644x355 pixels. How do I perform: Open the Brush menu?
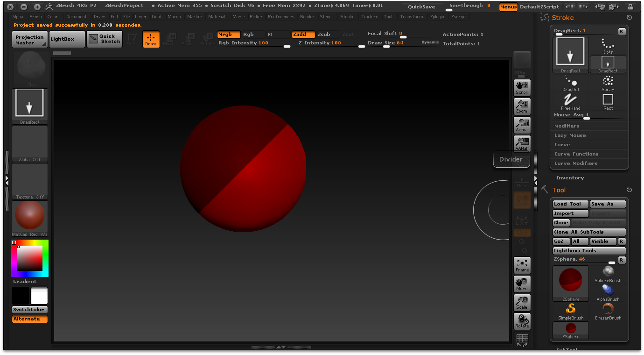35,17
